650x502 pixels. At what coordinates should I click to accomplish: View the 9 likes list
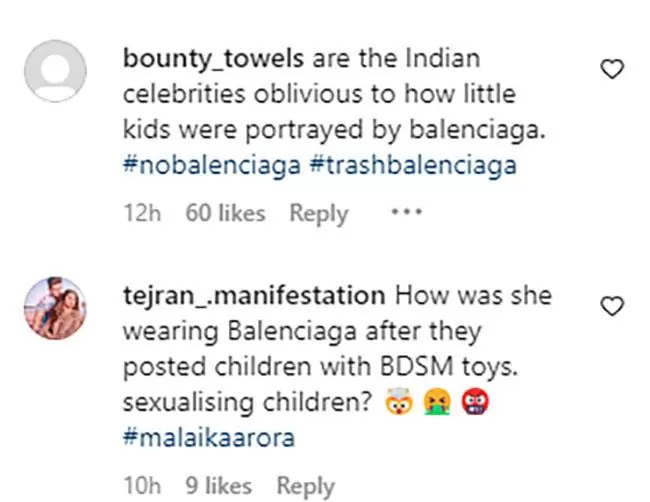coord(218,485)
